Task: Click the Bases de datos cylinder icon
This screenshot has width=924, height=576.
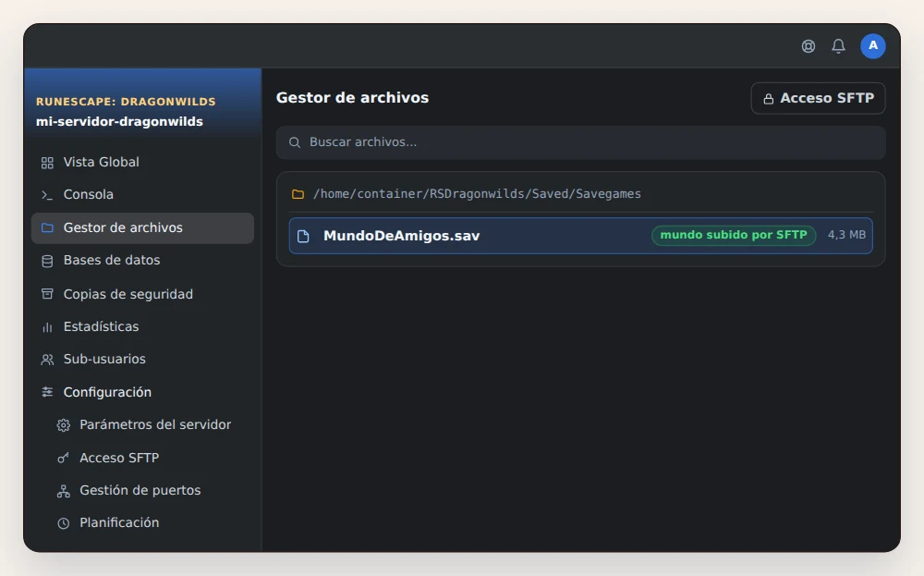Action: [47, 261]
